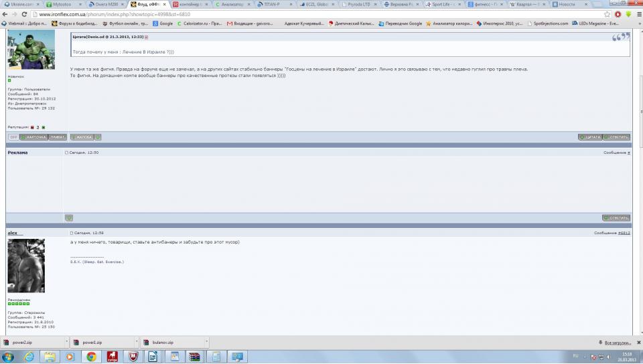Image resolution: width=643 pixels, height=364 pixels.
Task: Open Chrome from the Windows taskbar
Action: click(91, 357)
